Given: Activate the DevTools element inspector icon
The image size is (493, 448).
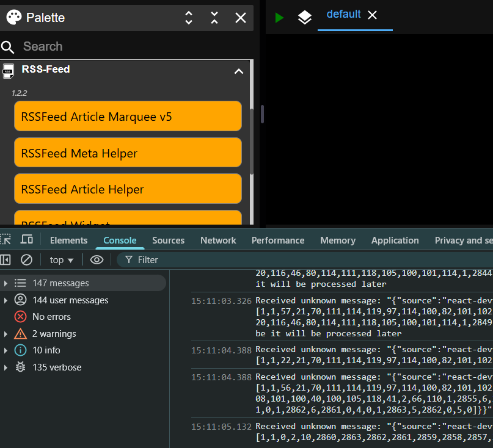Looking at the screenshot, I should (5, 239).
